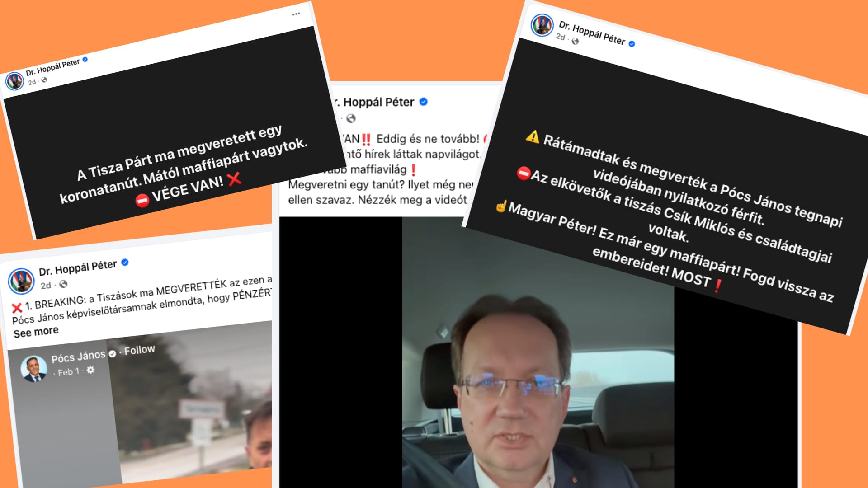Screen dimensions: 868x488
Task: Click the verified badge in top-right post header
Action: (x=632, y=44)
